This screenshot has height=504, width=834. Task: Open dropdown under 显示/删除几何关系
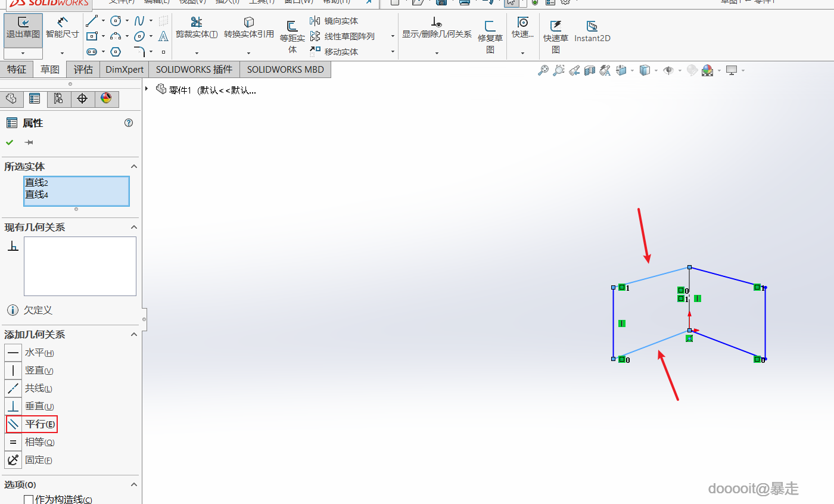click(437, 54)
